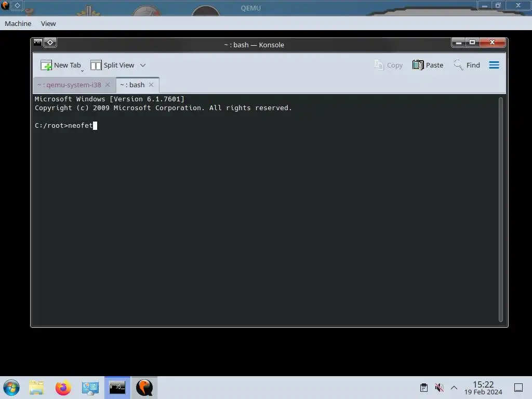Click the Paste toolbar button
The width and height of the screenshot is (532, 399).
(428, 65)
